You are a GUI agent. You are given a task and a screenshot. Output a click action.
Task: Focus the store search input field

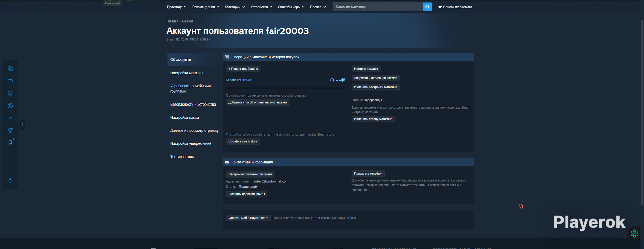click(378, 7)
